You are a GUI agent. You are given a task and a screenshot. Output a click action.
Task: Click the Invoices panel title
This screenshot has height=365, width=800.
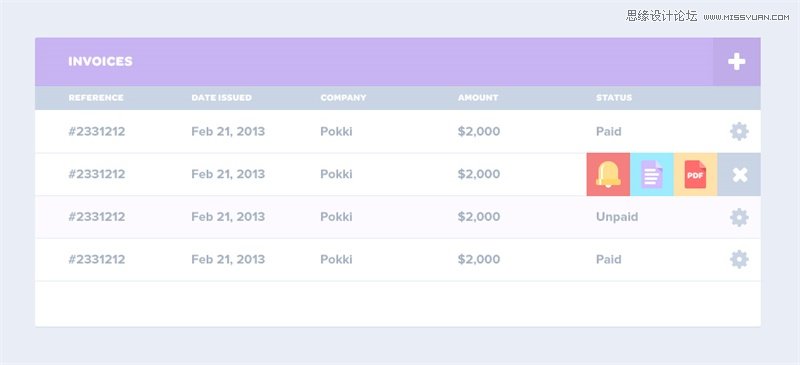tap(101, 61)
